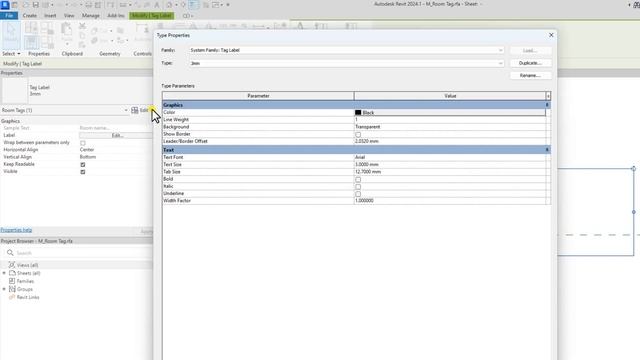The height and width of the screenshot is (360, 640).
Task: Click the Duplicate... button
Action: (x=531, y=63)
